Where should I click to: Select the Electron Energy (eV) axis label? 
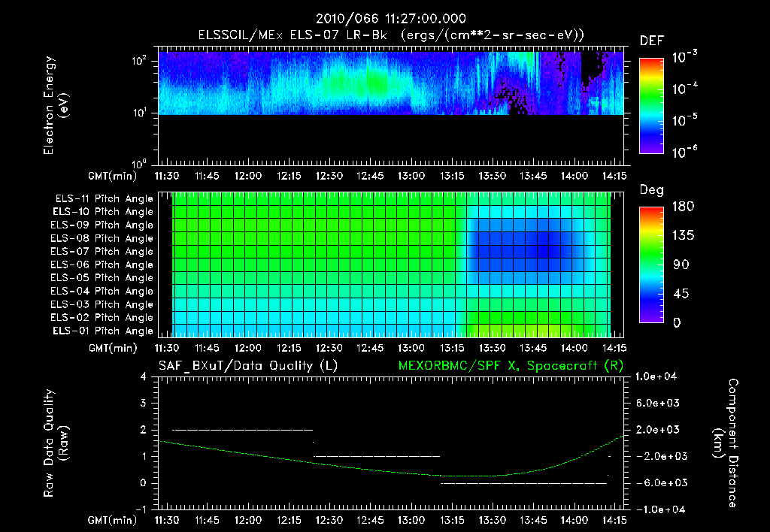click(56, 105)
